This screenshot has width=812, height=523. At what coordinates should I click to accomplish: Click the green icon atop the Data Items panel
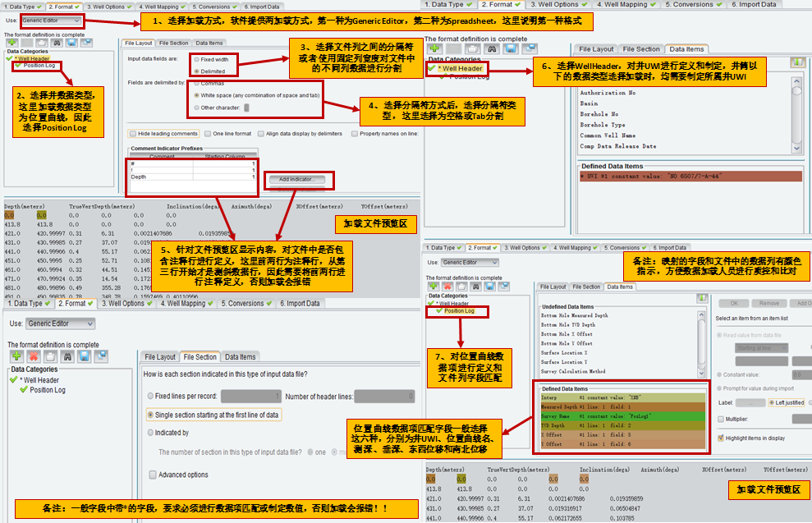[798, 62]
